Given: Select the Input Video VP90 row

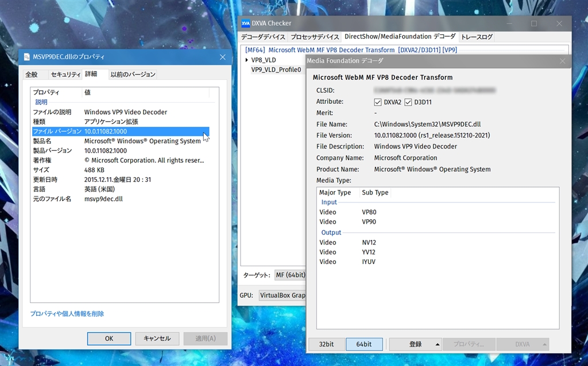Looking at the screenshot, I should pyautogui.click(x=437, y=222).
